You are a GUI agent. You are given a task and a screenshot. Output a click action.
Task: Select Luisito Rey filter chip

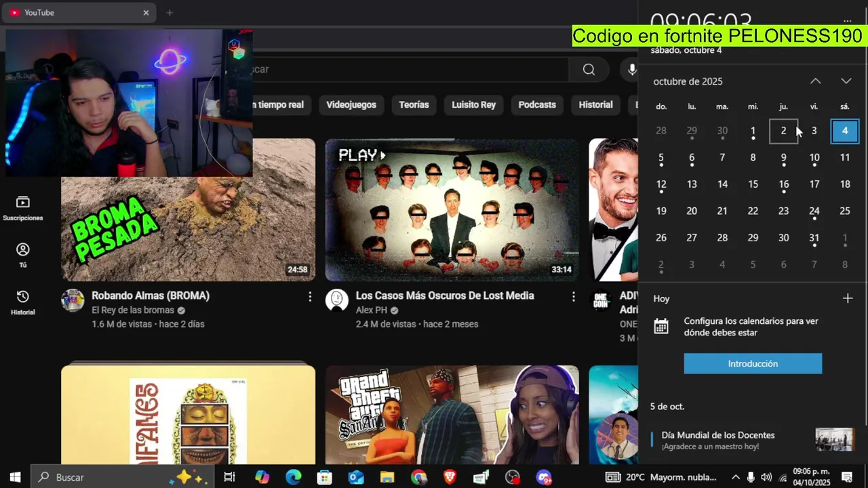pyautogui.click(x=474, y=105)
